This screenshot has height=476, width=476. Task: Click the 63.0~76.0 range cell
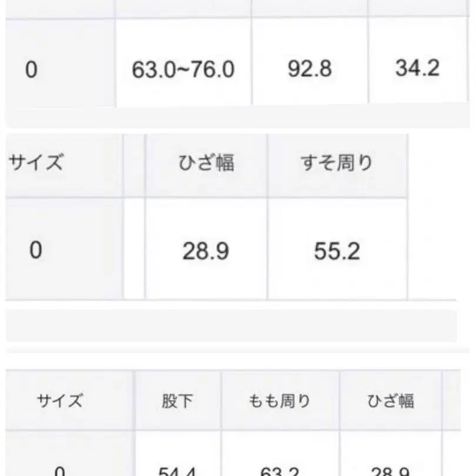pos(183,69)
